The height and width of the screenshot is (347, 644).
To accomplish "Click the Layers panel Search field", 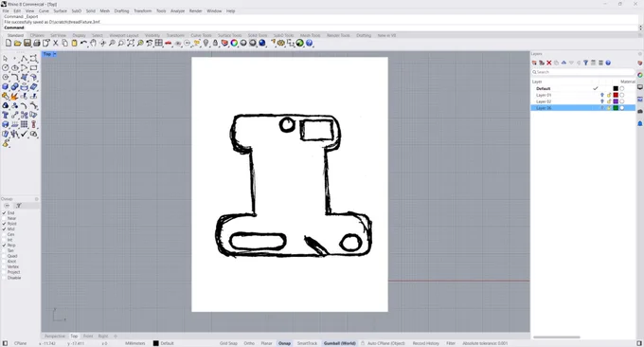I will point(583,72).
